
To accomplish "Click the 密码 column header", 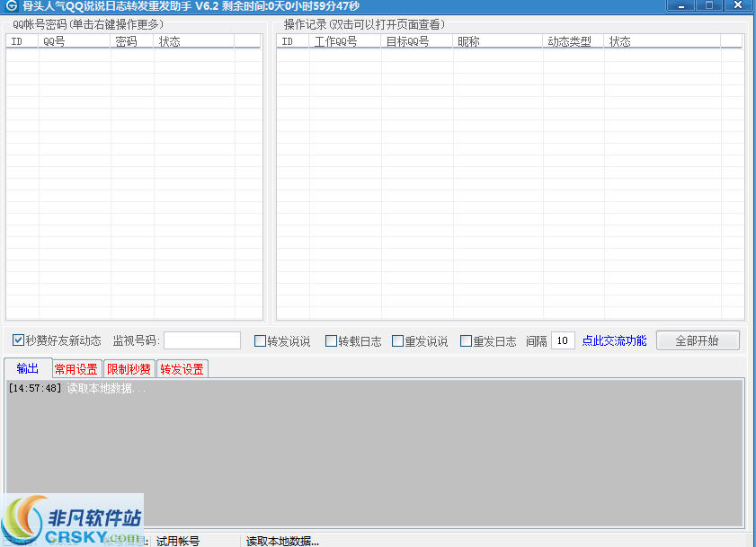I will [x=130, y=40].
